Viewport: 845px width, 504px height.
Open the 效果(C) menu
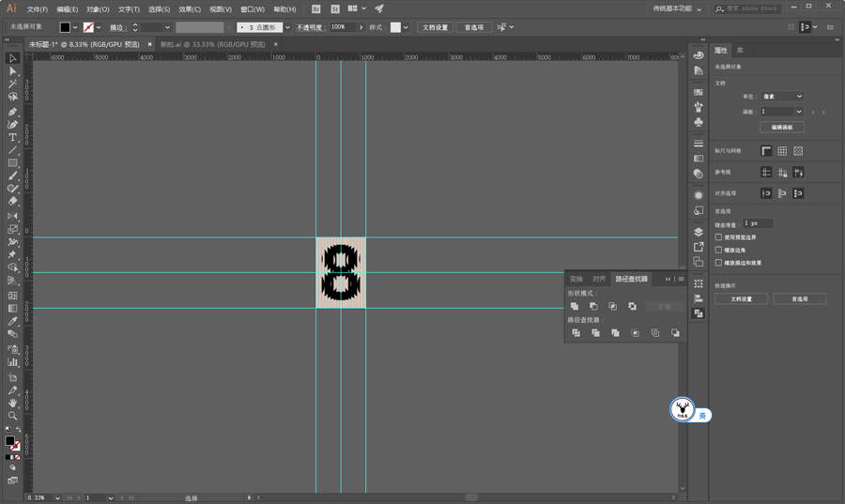pyautogui.click(x=190, y=9)
